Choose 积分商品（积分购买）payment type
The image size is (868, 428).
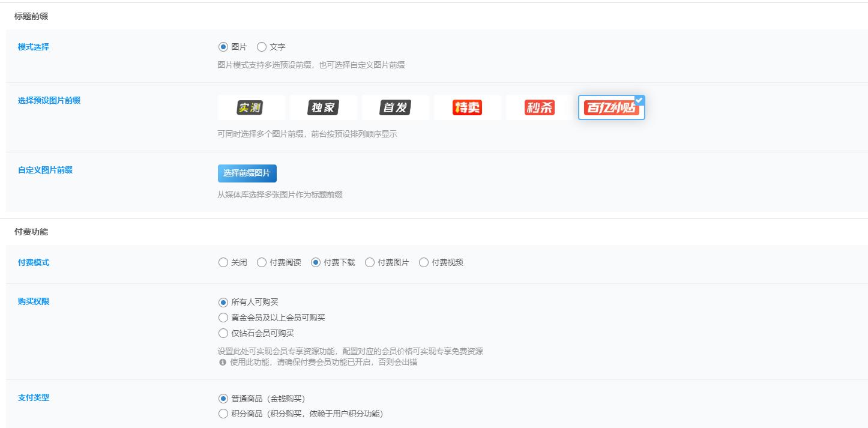click(x=223, y=414)
